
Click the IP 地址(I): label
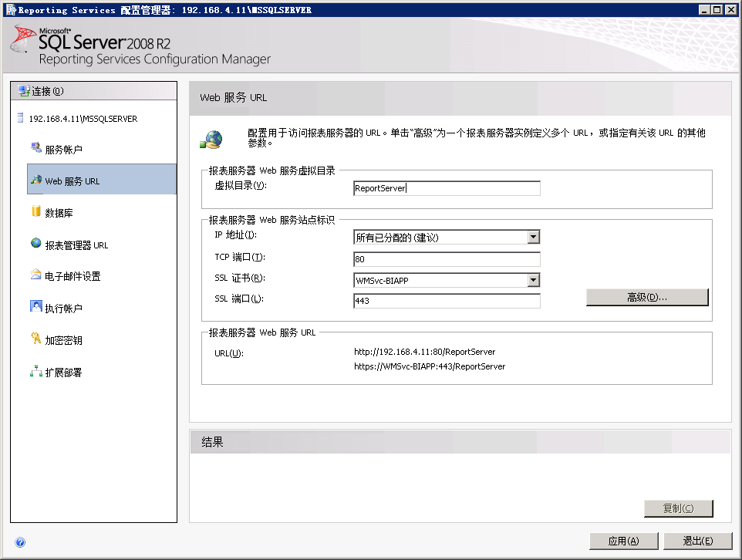tap(235, 234)
